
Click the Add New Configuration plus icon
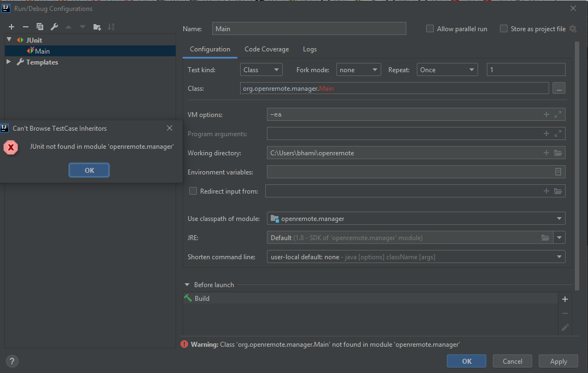[x=11, y=27]
